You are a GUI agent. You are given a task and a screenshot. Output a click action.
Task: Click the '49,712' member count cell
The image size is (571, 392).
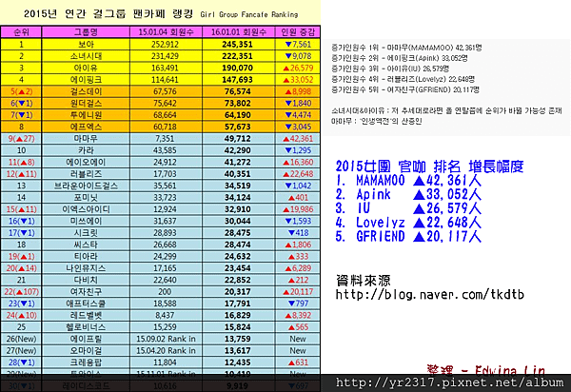pos(239,139)
